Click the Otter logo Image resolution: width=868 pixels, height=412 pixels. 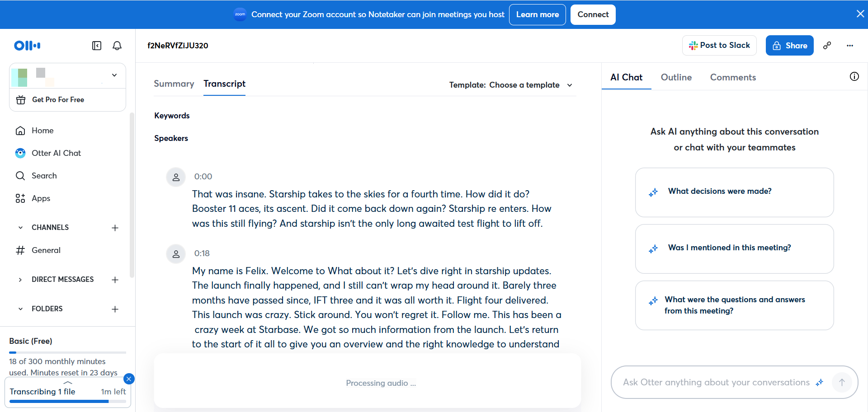[x=27, y=45]
